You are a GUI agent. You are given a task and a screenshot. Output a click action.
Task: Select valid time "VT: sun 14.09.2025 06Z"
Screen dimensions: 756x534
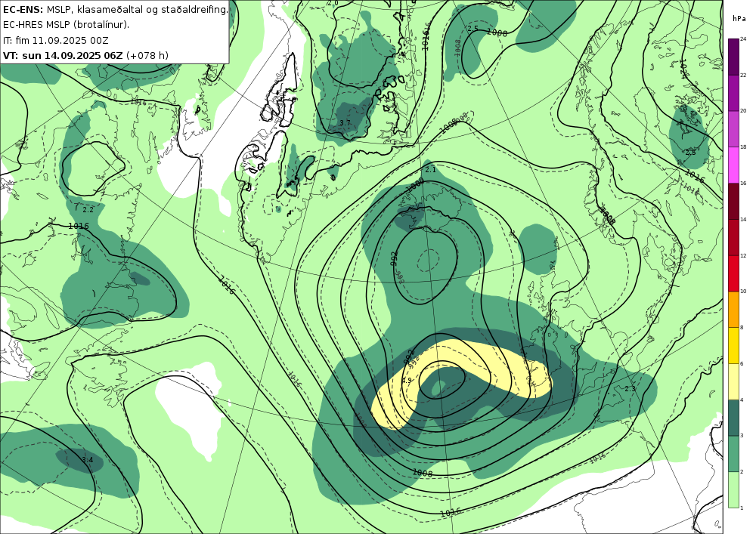click(63, 55)
